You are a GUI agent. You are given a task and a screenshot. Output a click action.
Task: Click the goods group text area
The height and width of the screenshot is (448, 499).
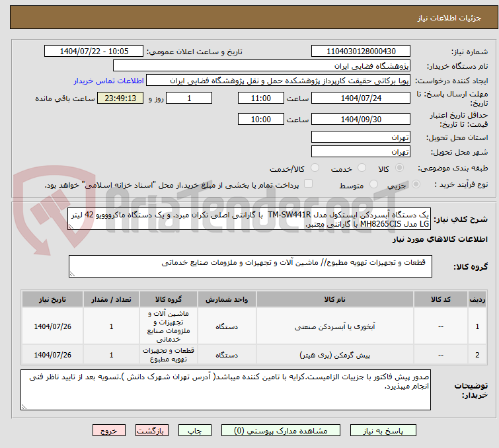click(250, 266)
